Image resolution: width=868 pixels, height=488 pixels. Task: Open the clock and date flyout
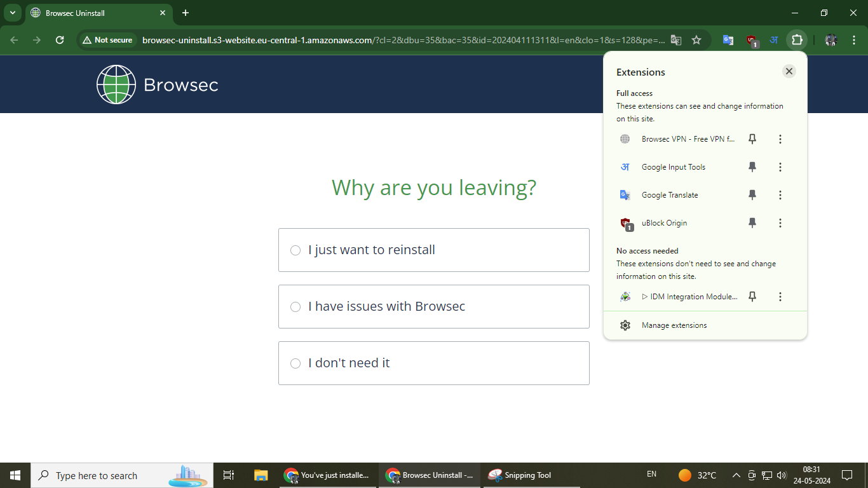pos(811,475)
